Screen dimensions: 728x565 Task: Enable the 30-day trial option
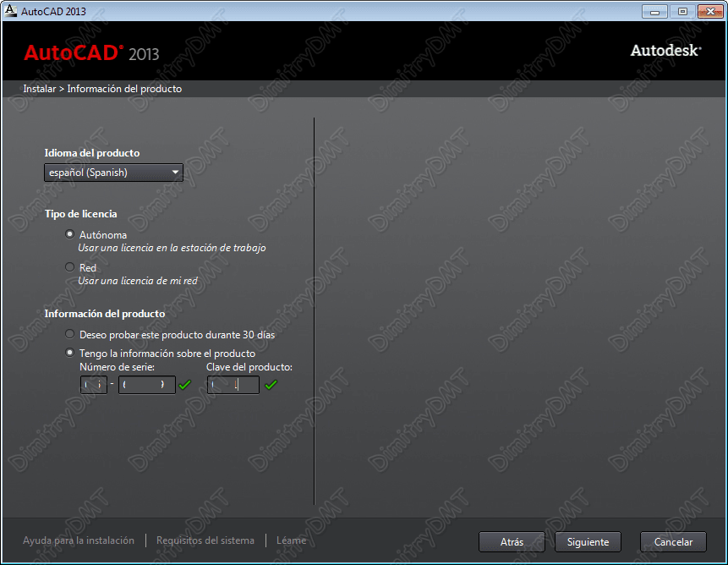point(69,334)
